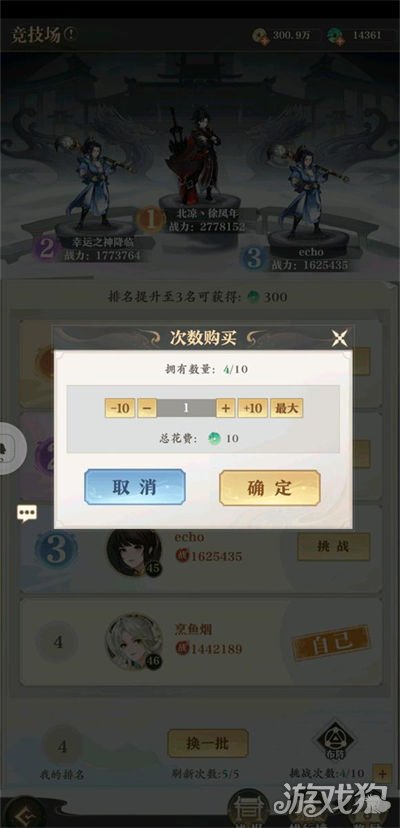This screenshot has height=828, width=400.
Task: Open the 布阵 formation icon
Action: pos(333,738)
